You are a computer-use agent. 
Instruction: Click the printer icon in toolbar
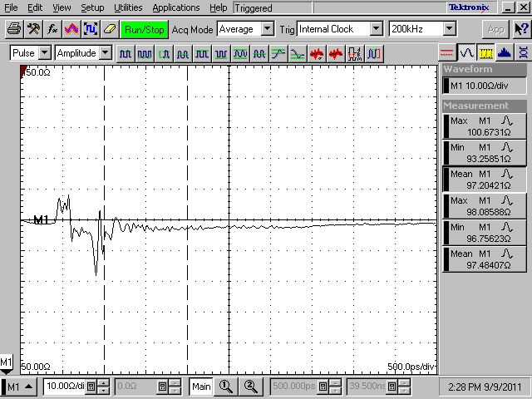[x=13, y=29]
